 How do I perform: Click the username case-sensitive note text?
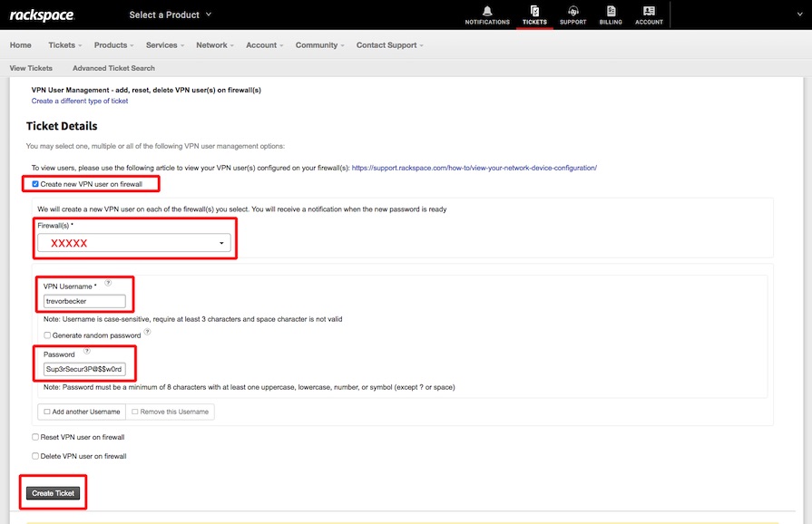[192, 319]
